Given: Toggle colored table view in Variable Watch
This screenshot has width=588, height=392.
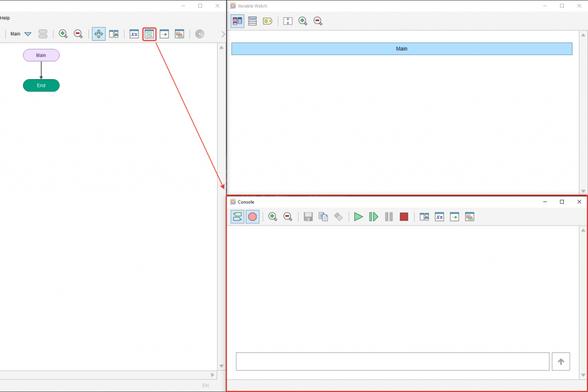Looking at the screenshot, I should tap(237, 21).
